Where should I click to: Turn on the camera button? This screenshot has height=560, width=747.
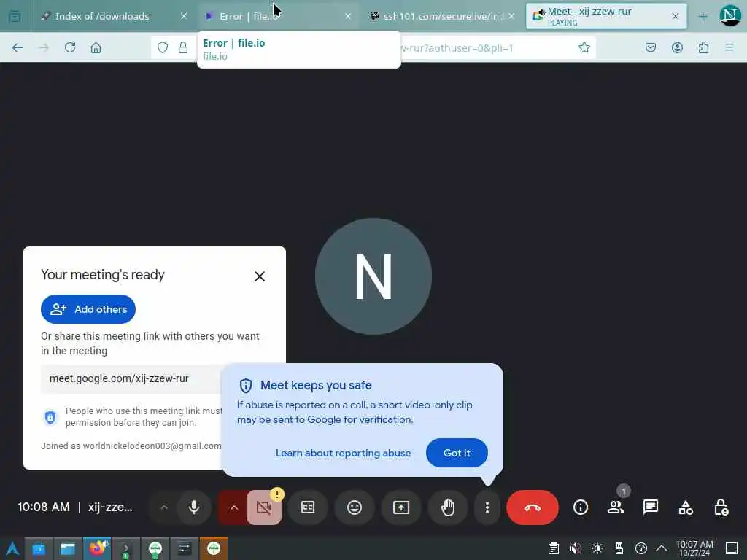point(264,507)
